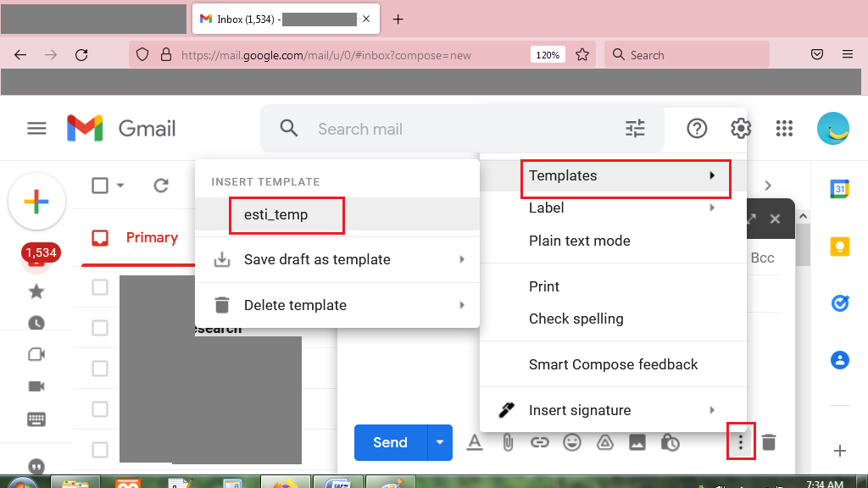
Task: Open Google Tasks in the side panel
Action: 839,303
